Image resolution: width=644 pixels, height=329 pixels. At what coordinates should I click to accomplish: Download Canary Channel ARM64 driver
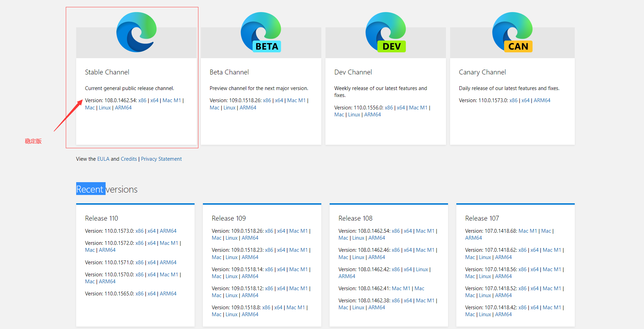[x=542, y=100]
